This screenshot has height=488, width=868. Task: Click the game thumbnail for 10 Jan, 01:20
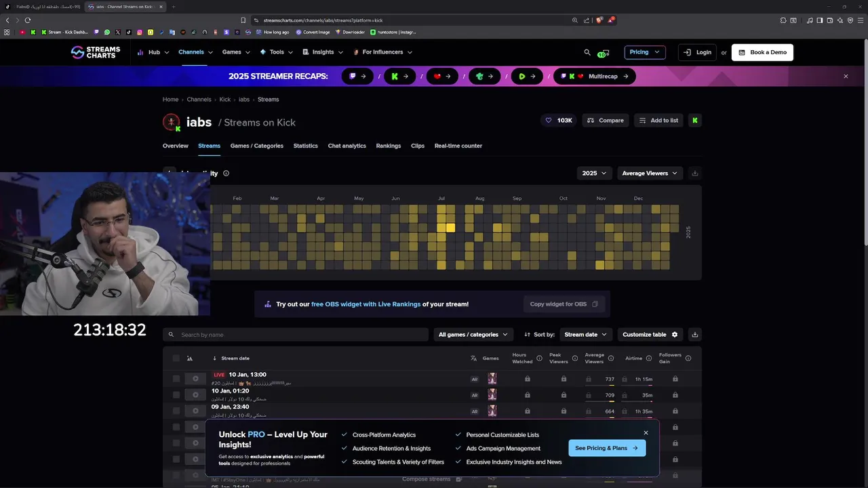[492, 395]
